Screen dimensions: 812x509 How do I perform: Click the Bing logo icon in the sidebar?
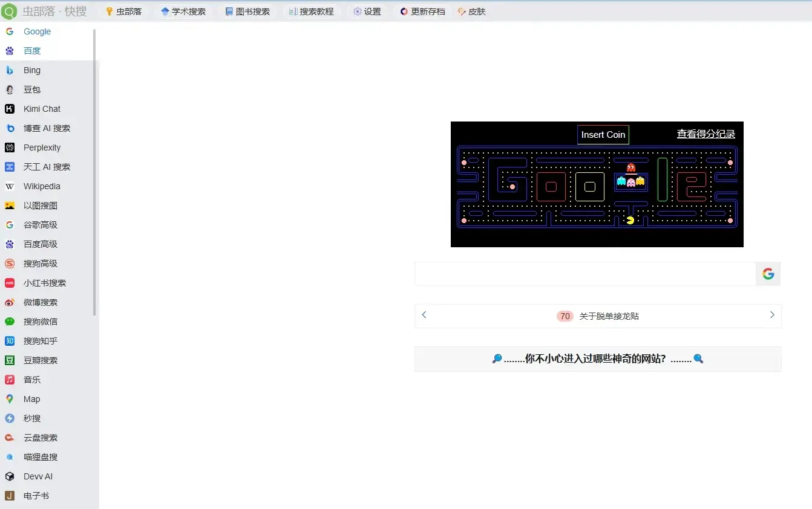pos(10,70)
